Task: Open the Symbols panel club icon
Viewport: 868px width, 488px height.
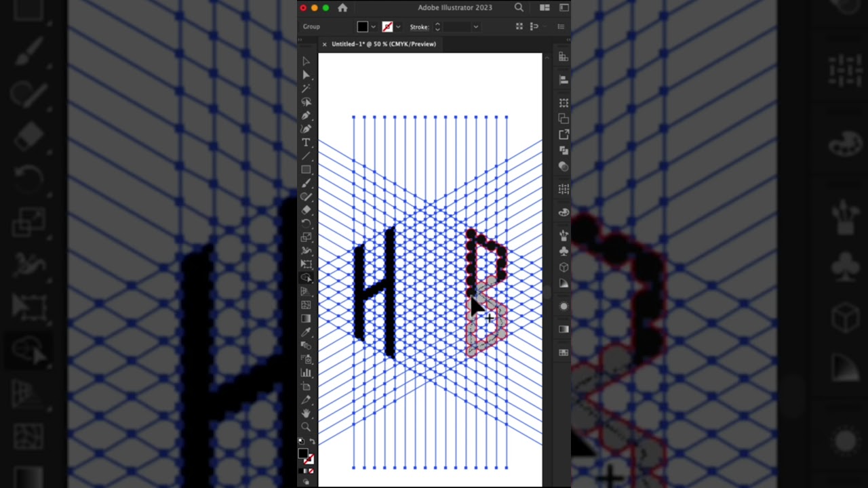Action: click(564, 251)
